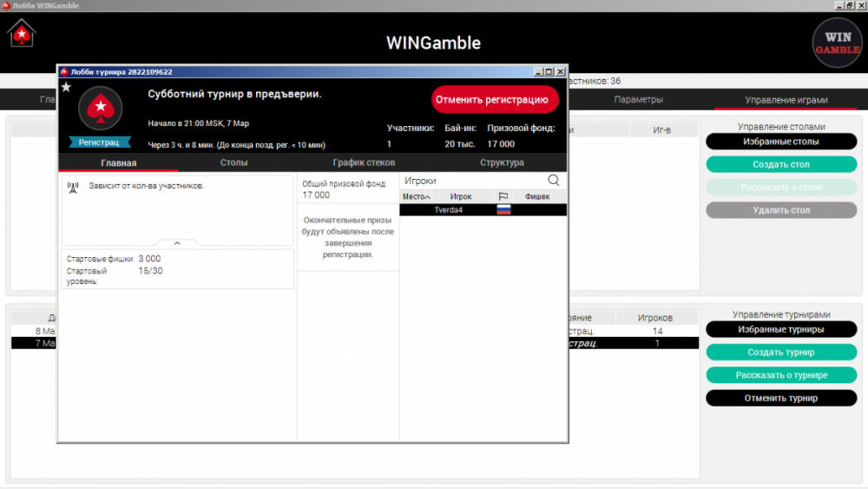Click the red spade tournament logo

(101, 108)
